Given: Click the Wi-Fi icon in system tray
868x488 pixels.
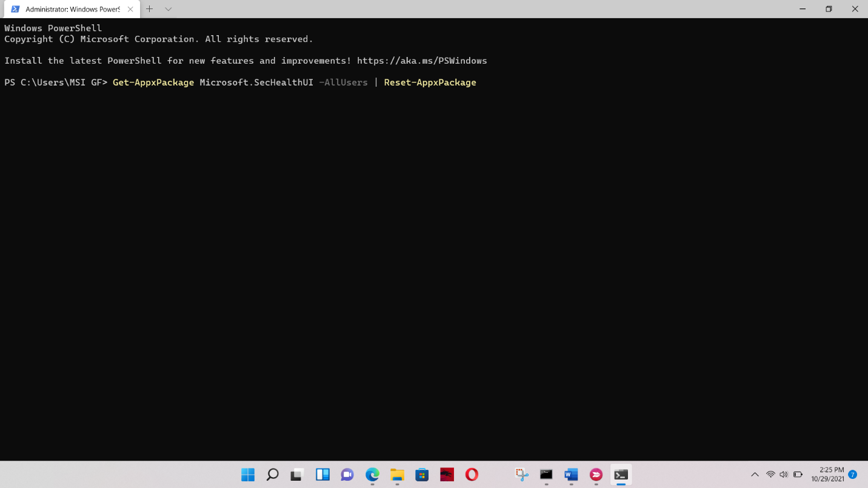Looking at the screenshot, I should pos(770,475).
